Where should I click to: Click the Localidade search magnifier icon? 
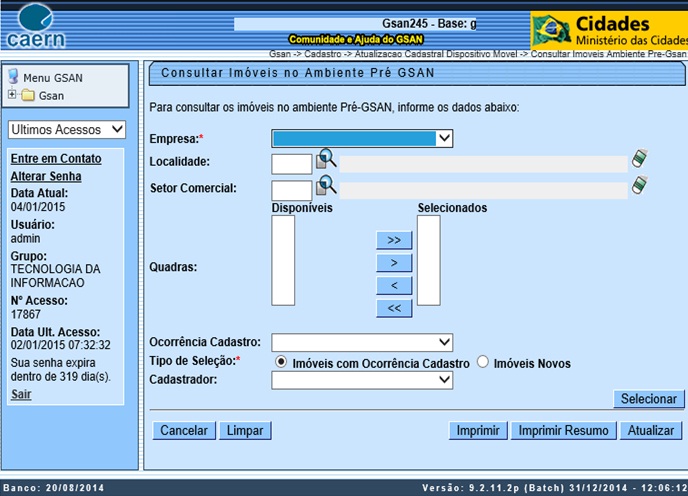point(326,159)
